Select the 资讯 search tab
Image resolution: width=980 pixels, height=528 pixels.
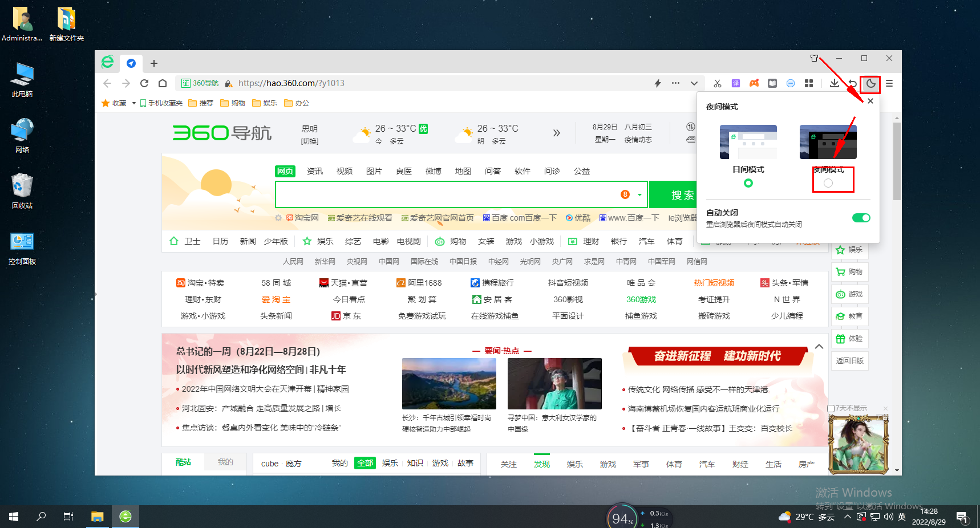point(315,171)
